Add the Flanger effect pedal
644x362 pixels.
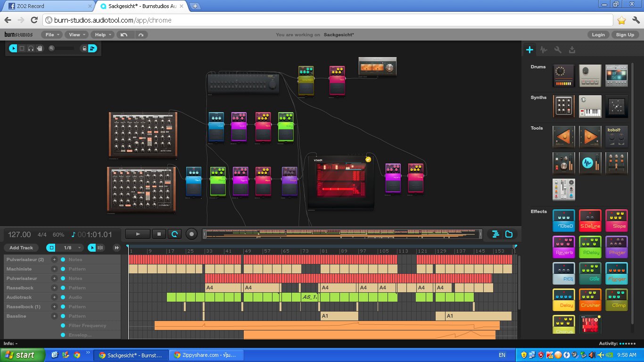[x=617, y=273]
